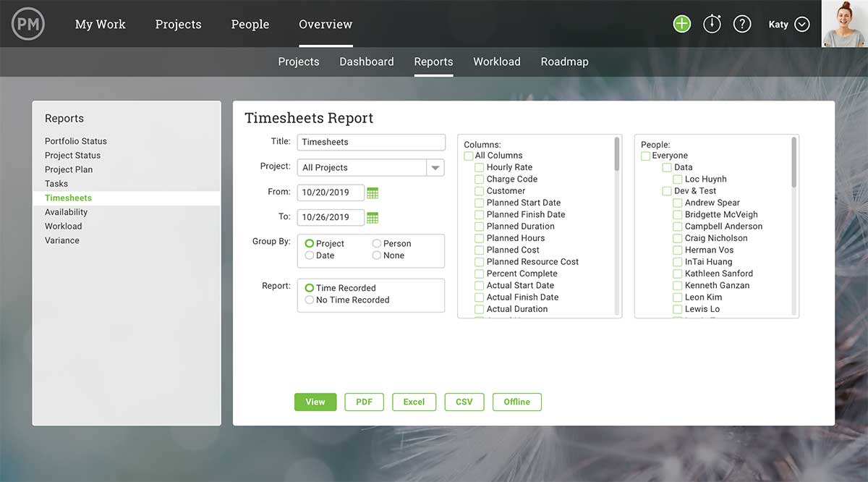The image size is (868, 482).
Task: Open the Projects top menu
Action: click(179, 24)
